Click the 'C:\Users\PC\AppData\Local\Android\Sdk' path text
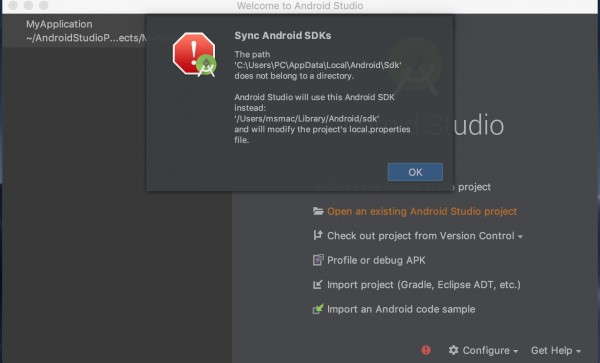The width and height of the screenshot is (600, 363). coord(318,65)
